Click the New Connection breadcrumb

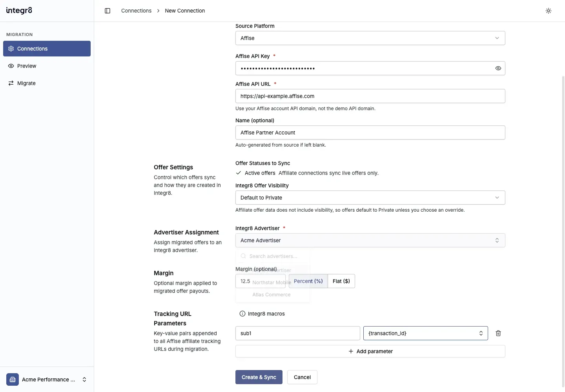185,11
